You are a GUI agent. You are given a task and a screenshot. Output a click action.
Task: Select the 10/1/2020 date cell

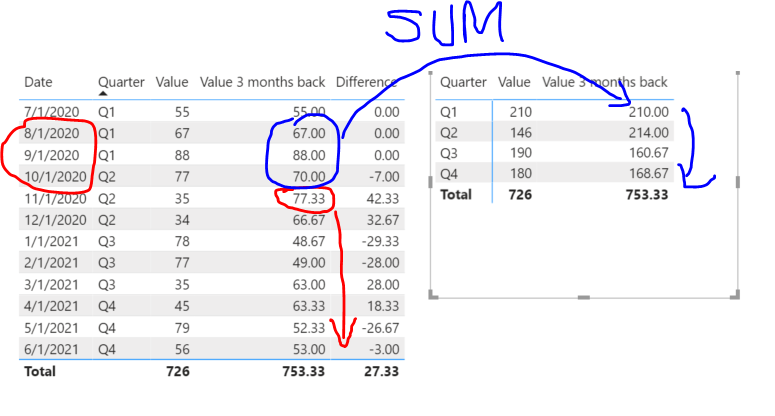(x=55, y=176)
